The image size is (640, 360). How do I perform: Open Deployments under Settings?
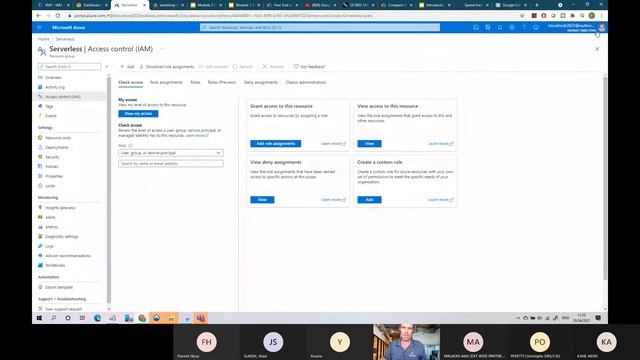tap(56, 147)
